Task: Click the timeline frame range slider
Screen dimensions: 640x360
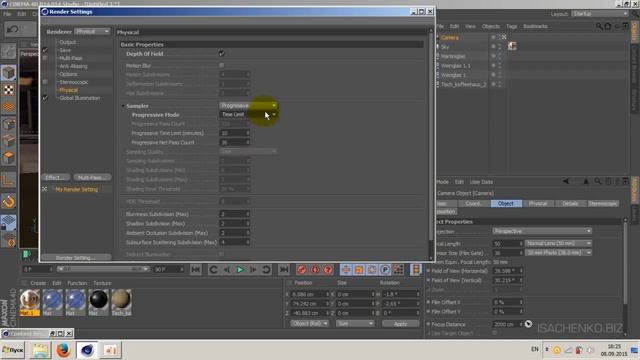Action: (103, 269)
